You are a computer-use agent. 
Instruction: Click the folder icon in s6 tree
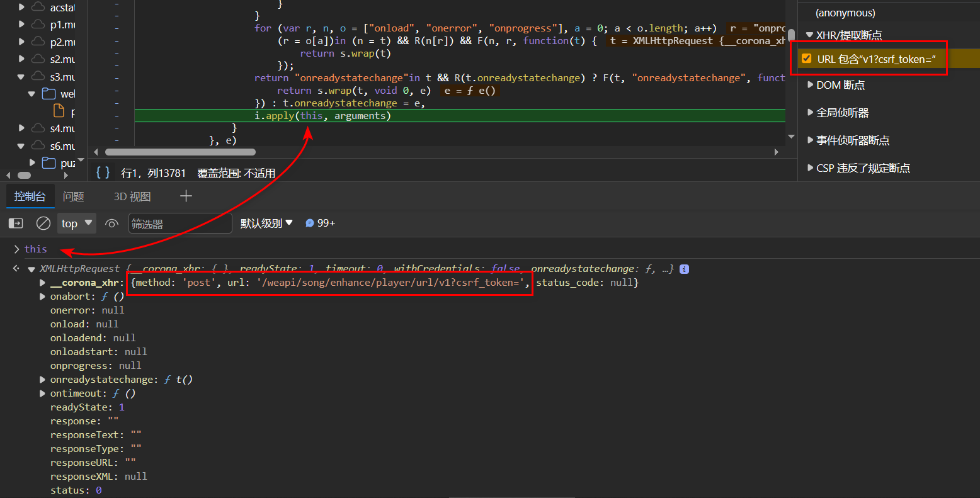pos(48,163)
